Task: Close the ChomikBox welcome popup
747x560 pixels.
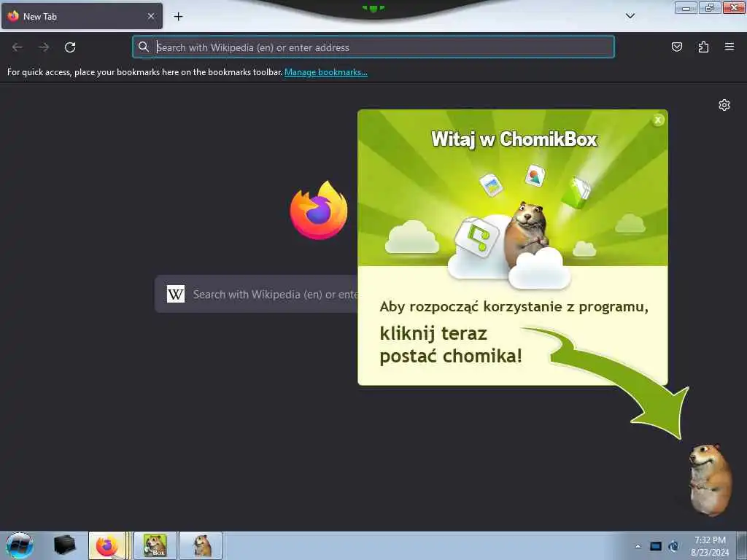Action: point(658,120)
